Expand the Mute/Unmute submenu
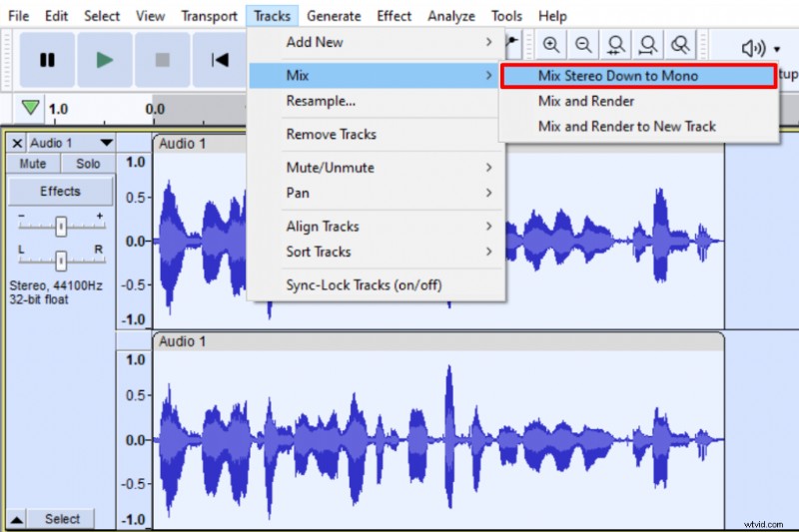 coord(376,168)
